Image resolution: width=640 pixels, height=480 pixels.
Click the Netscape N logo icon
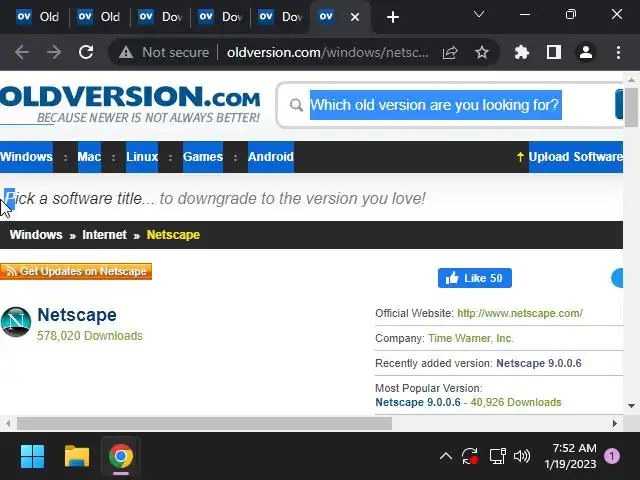(x=16, y=322)
